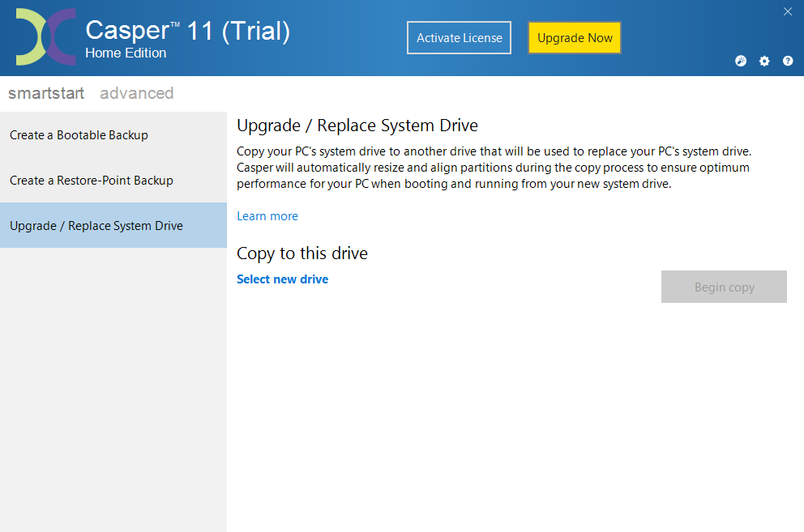Switch to the smartstart tab
The height and width of the screenshot is (532, 804).
tap(46, 93)
